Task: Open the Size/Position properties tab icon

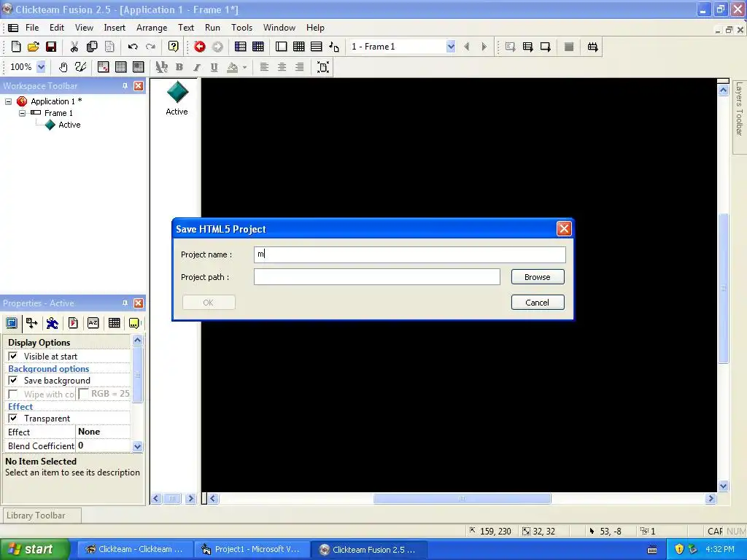Action: (32, 323)
